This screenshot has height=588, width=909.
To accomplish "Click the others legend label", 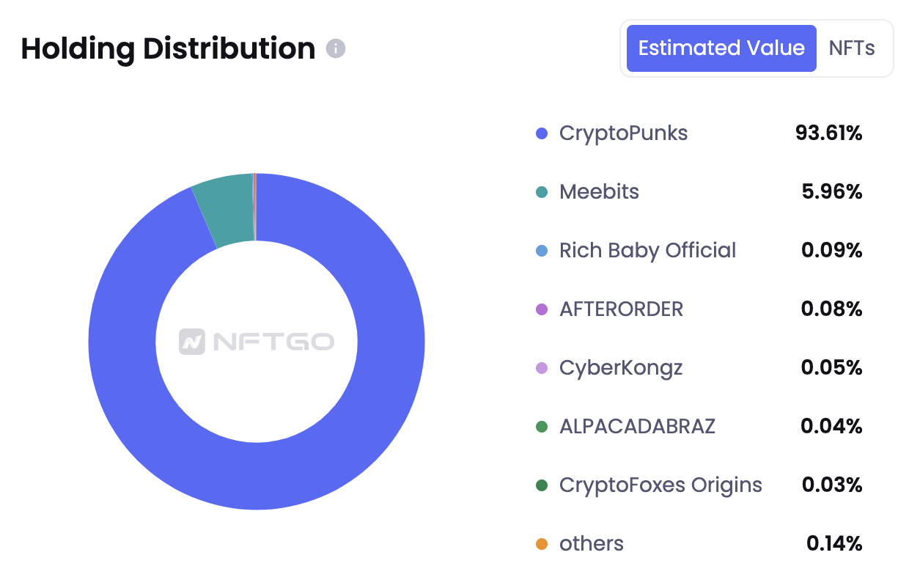I will pyautogui.click(x=591, y=544).
